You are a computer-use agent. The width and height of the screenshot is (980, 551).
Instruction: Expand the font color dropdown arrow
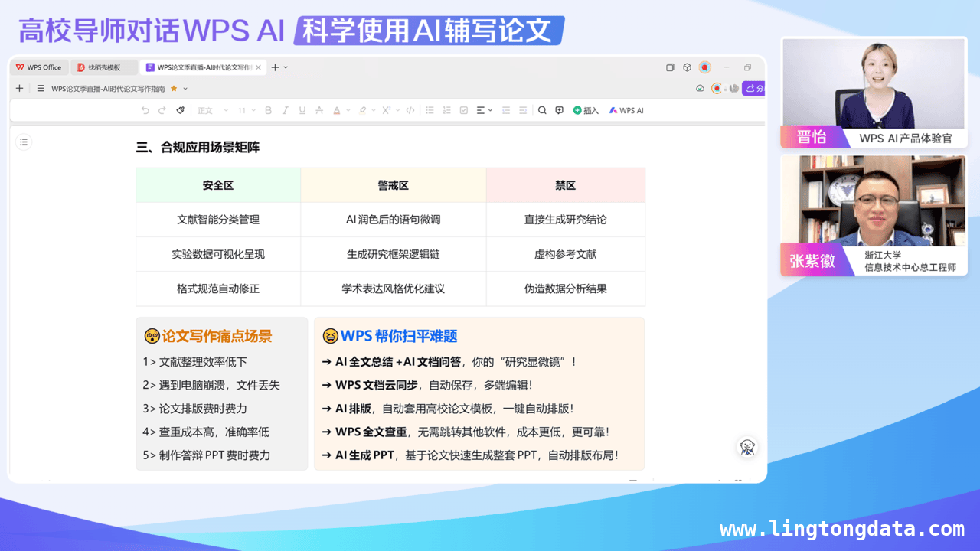click(x=347, y=110)
